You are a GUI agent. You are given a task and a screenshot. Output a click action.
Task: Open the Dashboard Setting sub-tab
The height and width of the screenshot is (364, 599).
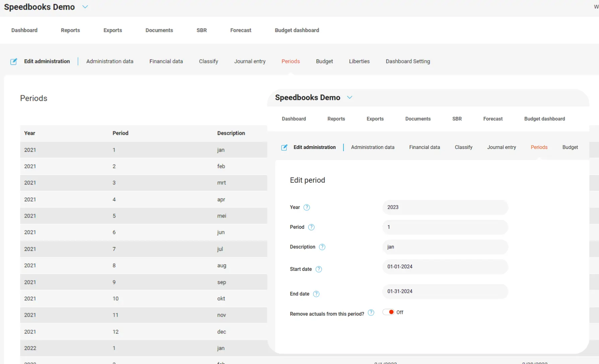point(408,61)
